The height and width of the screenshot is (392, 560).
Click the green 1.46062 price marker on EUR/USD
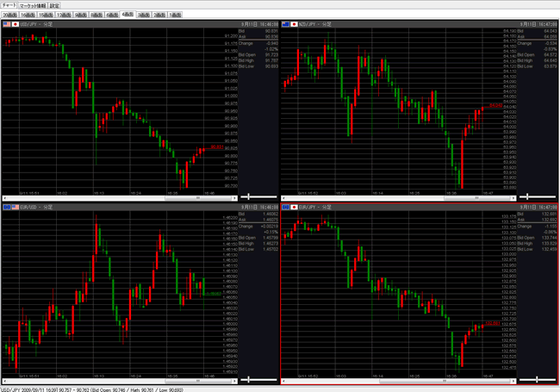214,294
